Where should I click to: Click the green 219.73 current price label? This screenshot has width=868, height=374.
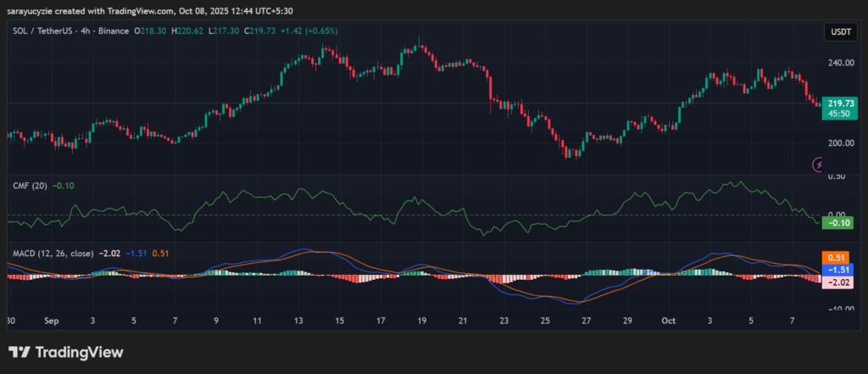pyautogui.click(x=837, y=102)
